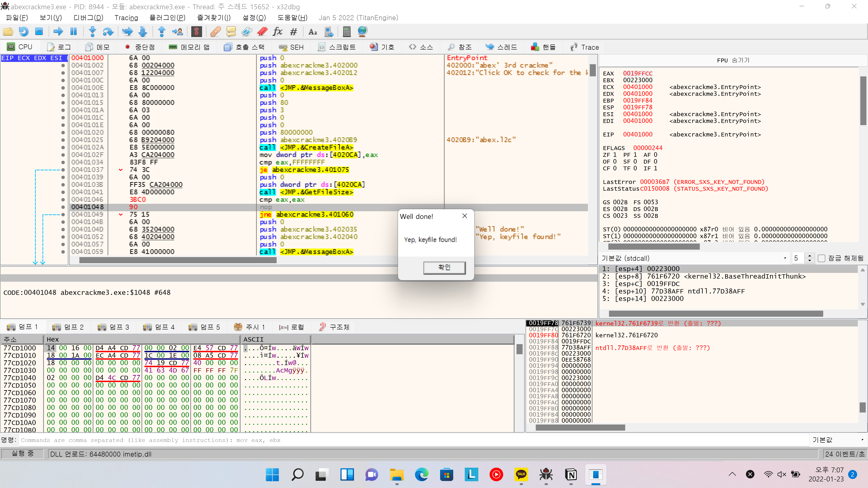Toggle breakpoint bullet at address 00401049
Viewport: 868px width, 488px height.
point(63,214)
